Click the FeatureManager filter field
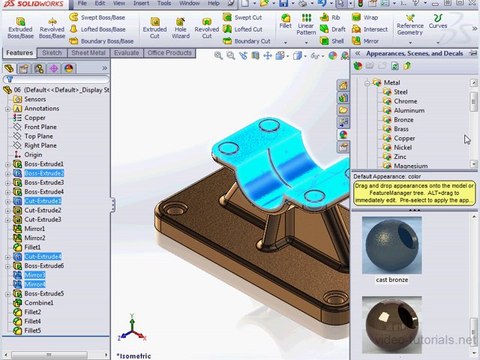 coord(56,79)
